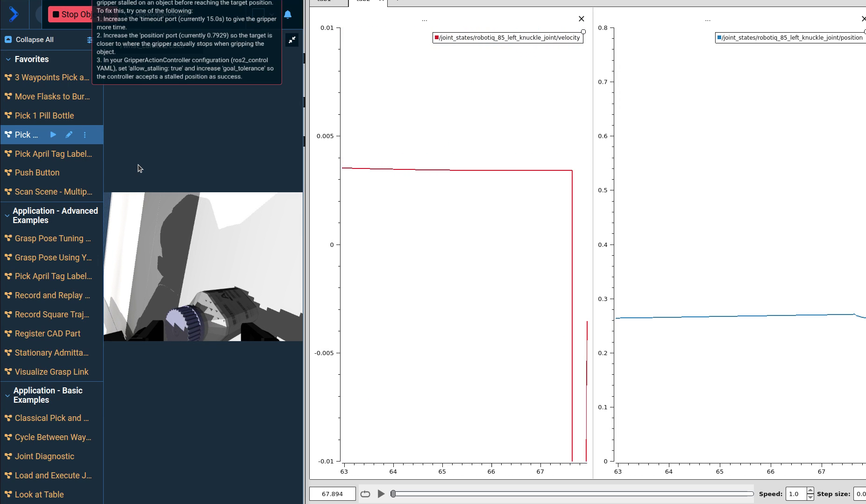Viewport: 866px width, 504px height.
Task: Collapse Application - Basic Examples section
Action: (7, 395)
